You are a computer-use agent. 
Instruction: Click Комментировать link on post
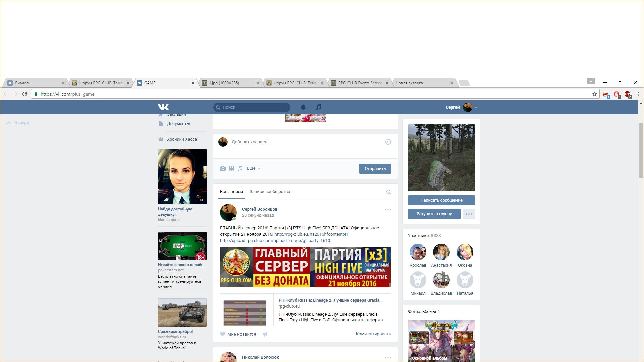click(x=373, y=334)
